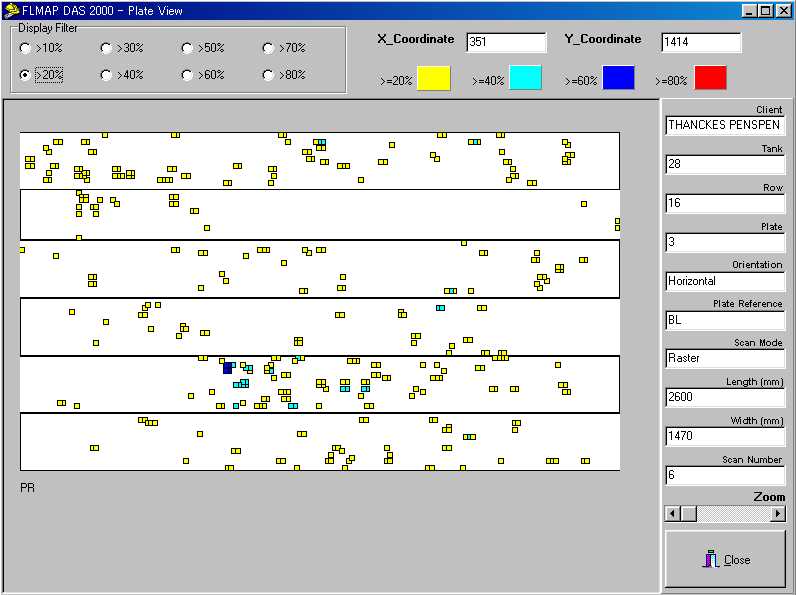Image resolution: width=796 pixels, height=595 pixels.
Task: Click the Zoom scrollbar thumb
Action: pos(688,514)
